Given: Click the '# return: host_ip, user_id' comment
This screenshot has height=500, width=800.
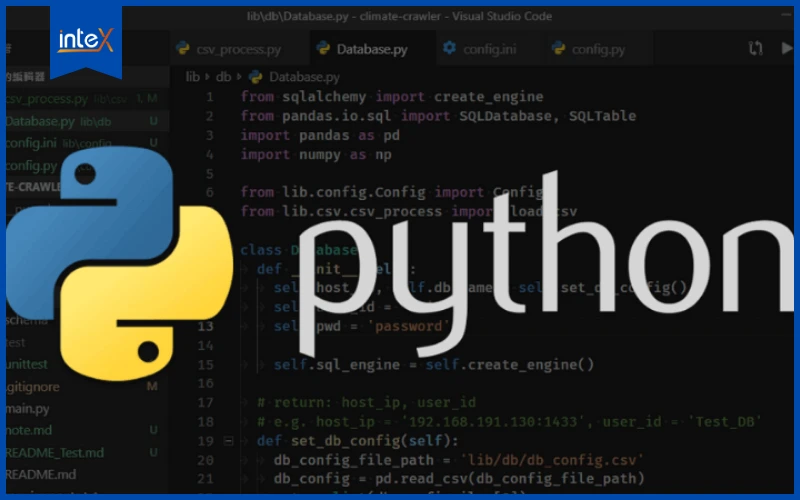Looking at the screenshot, I should (x=366, y=403).
